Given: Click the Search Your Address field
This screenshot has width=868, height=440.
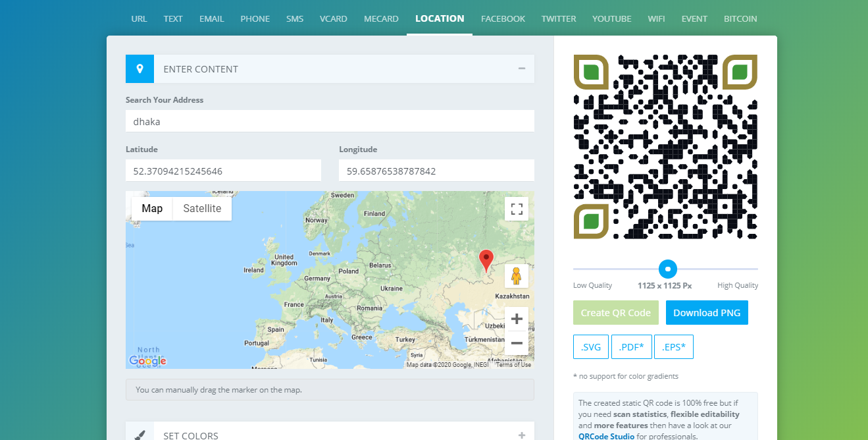Looking at the screenshot, I should (330, 121).
